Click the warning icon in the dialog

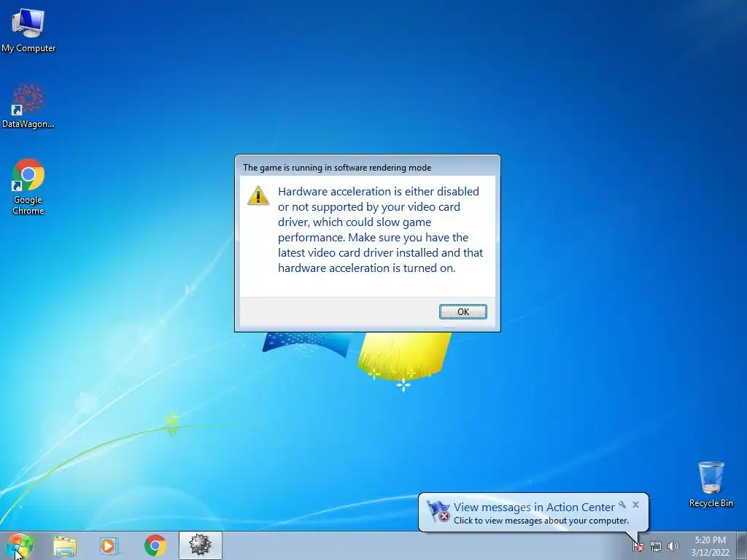(x=258, y=195)
